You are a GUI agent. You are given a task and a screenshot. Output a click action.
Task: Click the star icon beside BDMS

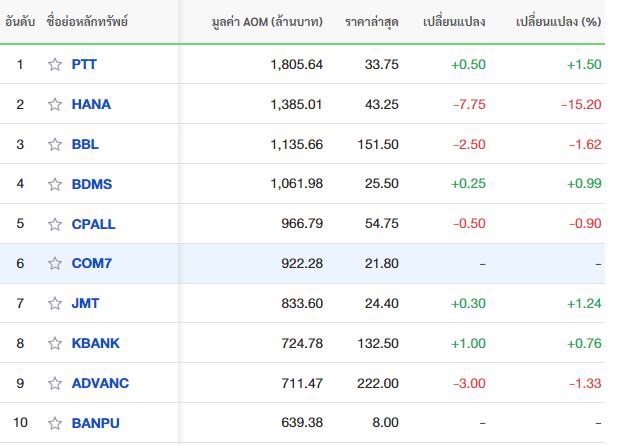tap(55, 184)
